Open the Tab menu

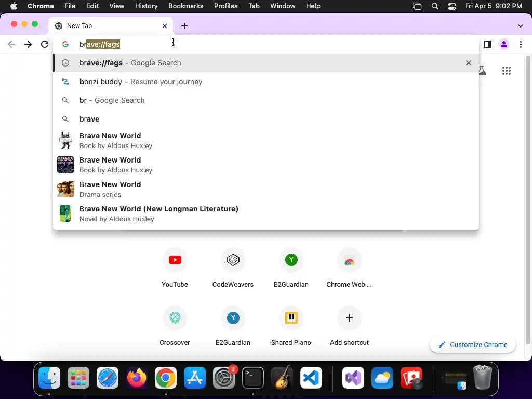(x=254, y=6)
